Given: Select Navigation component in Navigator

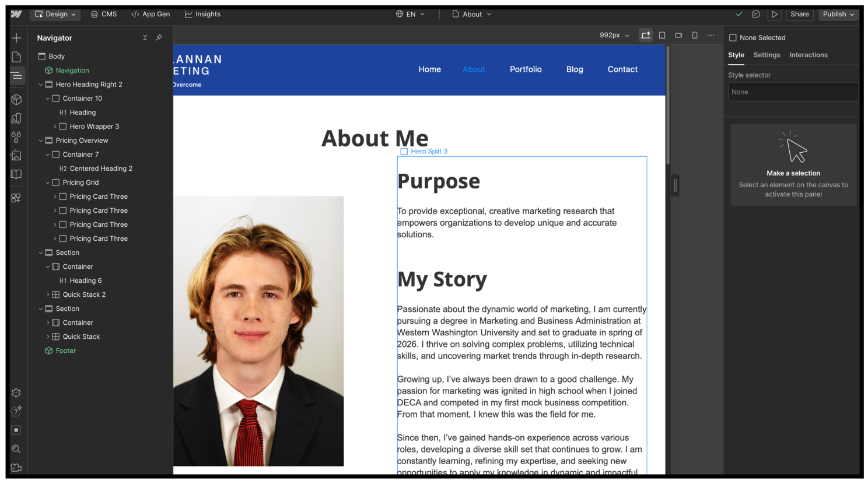Looking at the screenshot, I should pyautogui.click(x=72, y=71).
